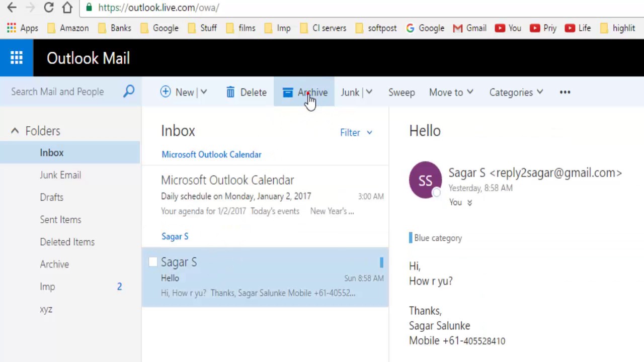Open the Junk Email folder

(60, 175)
